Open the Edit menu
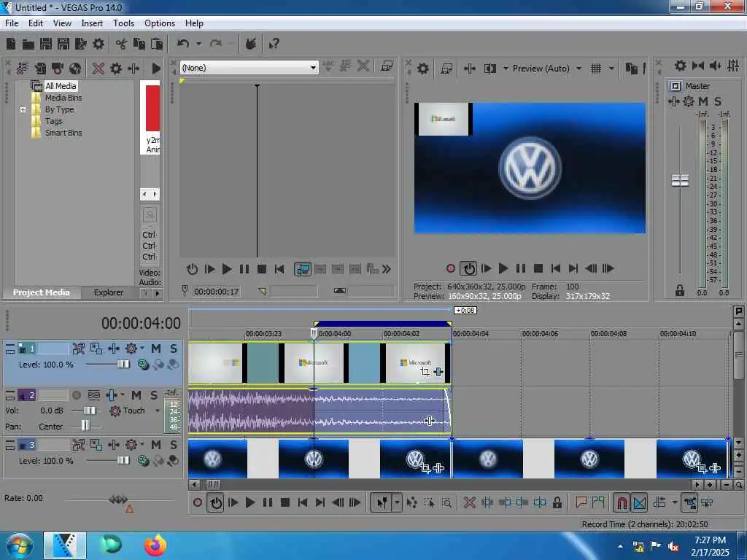 pyautogui.click(x=35, y=23)
